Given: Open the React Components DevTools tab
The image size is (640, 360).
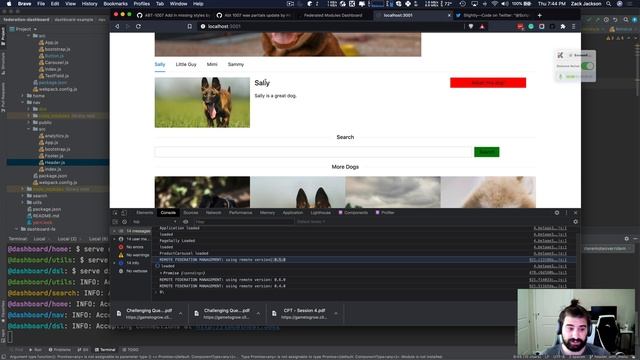Looking at the screenshot, I should point(353,213).
